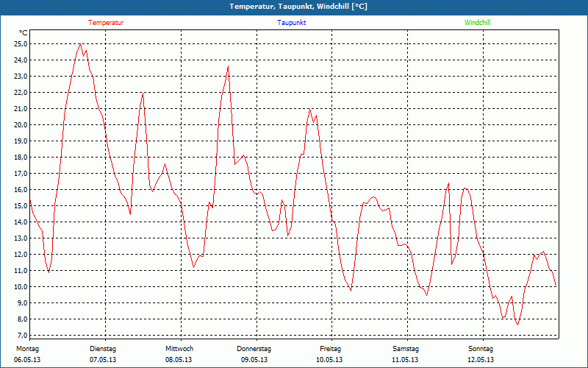Click the Freitag day label
This screenshot has width=588, height=368.
(x=330, y=349)
